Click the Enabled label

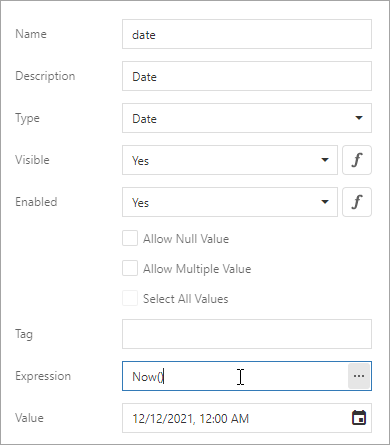coord(36,202)
